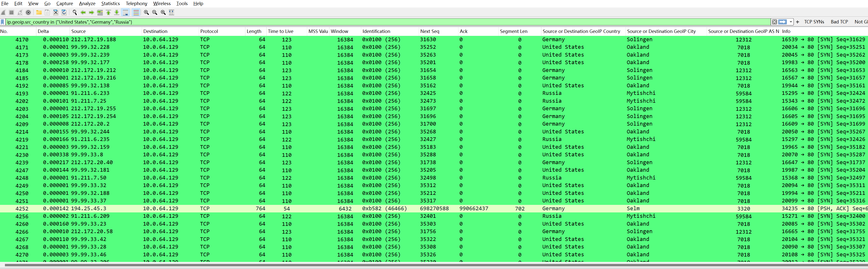The height and width of the screenshot is (269, 868).
Task: Open the Go menu
Action: tap(47, 3)
